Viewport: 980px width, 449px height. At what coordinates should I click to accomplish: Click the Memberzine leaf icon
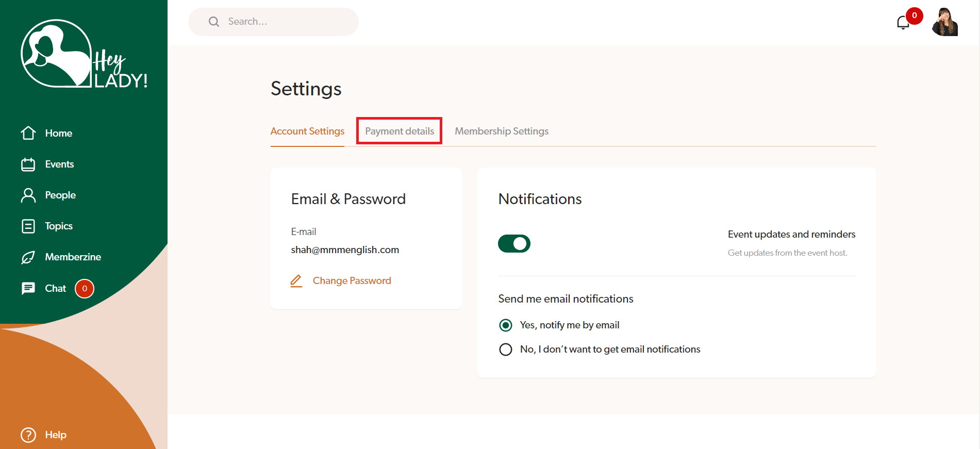tap(28, 257)
